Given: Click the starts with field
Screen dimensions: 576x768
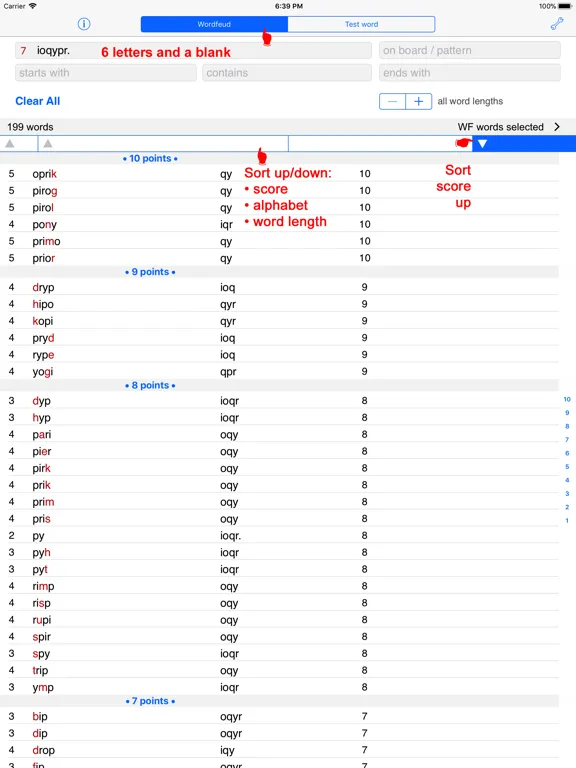Looking at the screenshot, I should click(105, 73).
